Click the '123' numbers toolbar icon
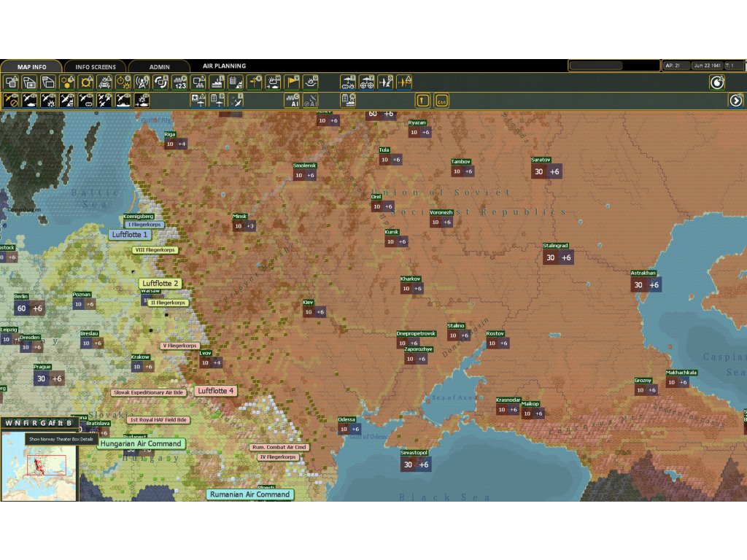Image resolution: width=747 pixels, height=560 pixels. 179,82
